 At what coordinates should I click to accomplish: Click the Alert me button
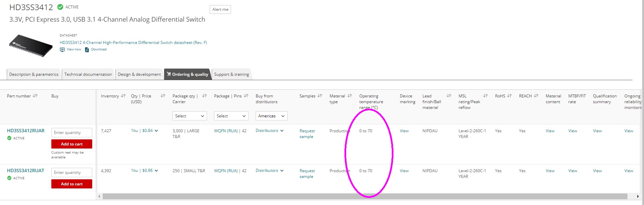(x=220, y=9)
